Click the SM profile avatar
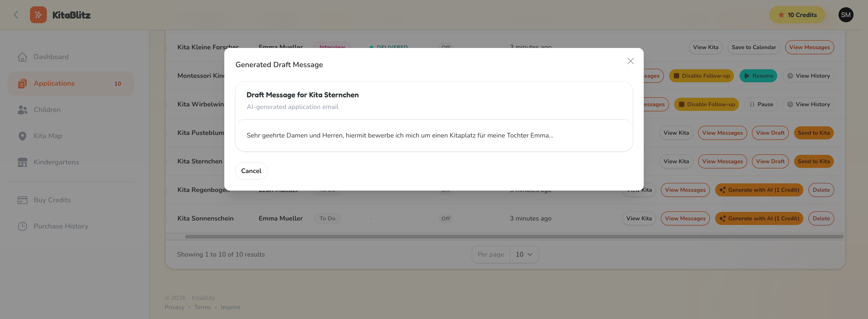868x319 pixels. coord(846,14)
